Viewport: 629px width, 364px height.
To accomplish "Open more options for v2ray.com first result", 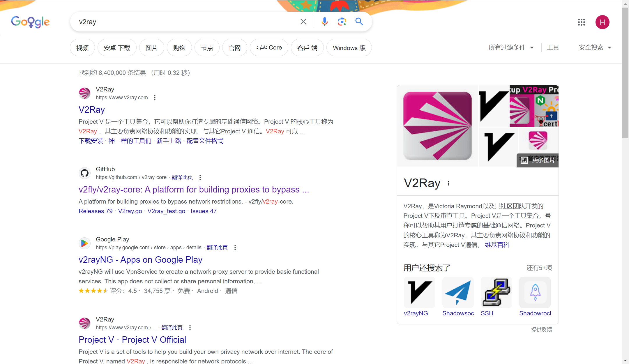I will pos(155,98).
